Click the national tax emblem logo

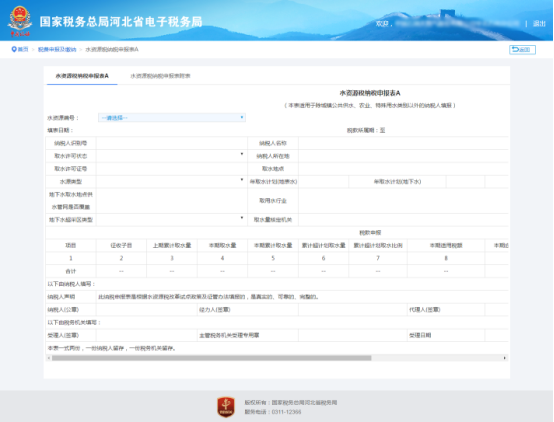[20, 21]
